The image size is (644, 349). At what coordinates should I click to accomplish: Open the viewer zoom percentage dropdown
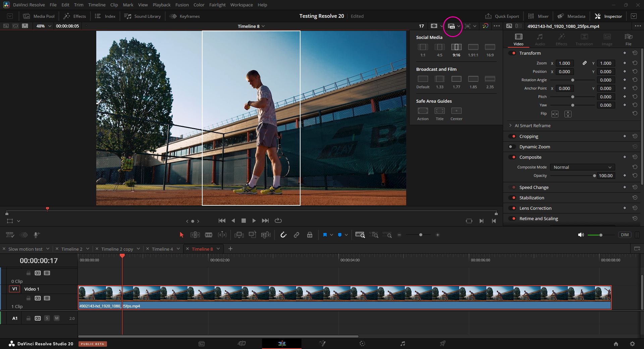[44, 26]
